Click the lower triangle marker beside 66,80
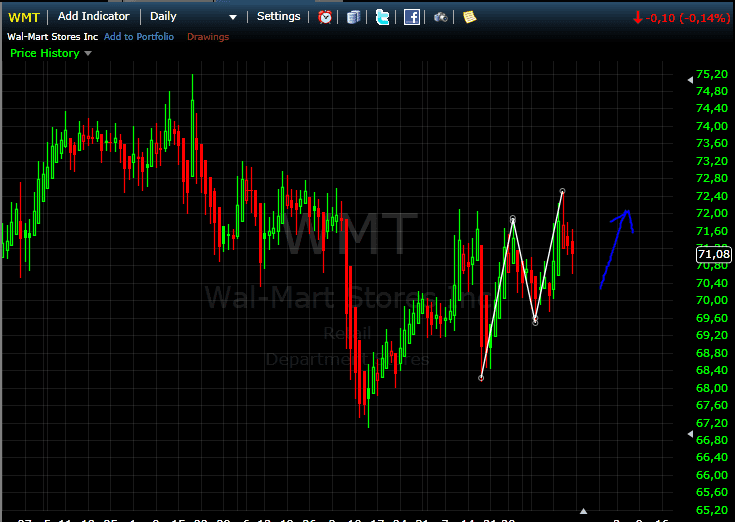This screenshot has height=522, width=735. point(690,434)
